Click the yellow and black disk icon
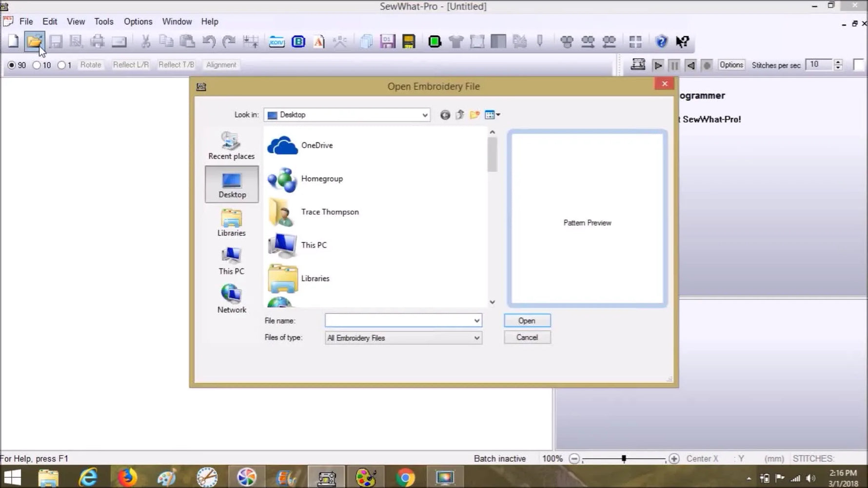This screenshot has height=488, width=868. tap(409, 41)
